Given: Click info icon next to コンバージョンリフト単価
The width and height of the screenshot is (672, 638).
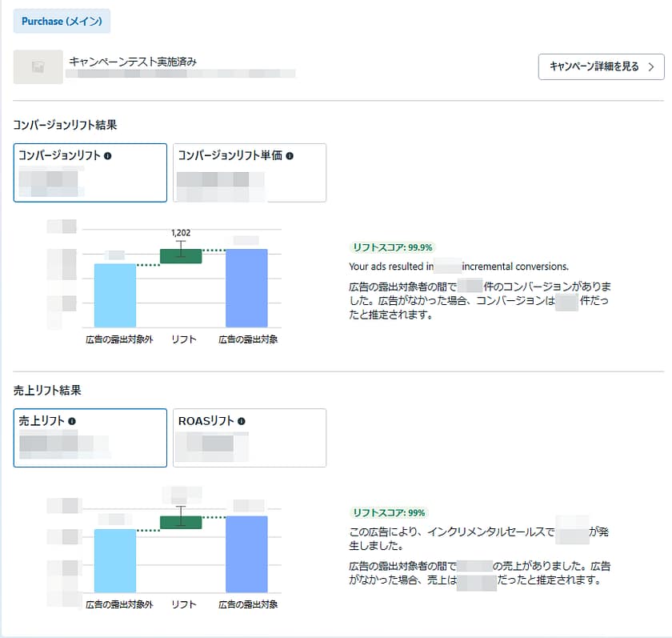Looking at the screenshot, I should (x=290, y=156).
